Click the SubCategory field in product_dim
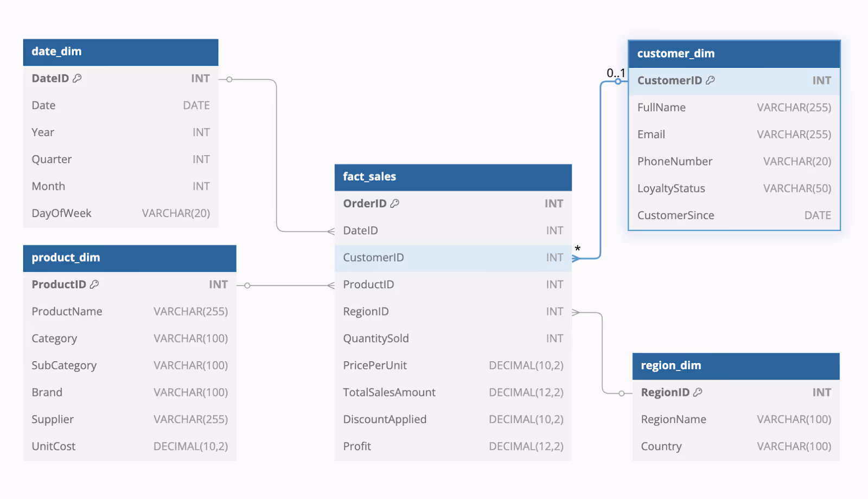 (x=130, y=366)
